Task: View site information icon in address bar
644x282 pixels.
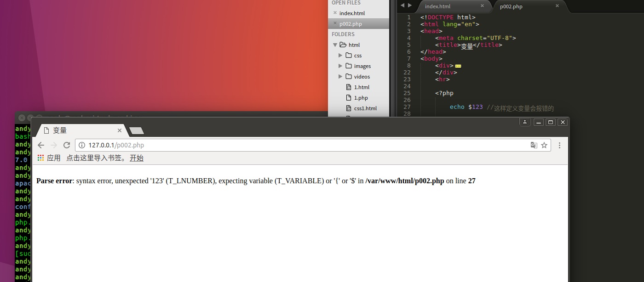Action: click(x=82, y=145)
